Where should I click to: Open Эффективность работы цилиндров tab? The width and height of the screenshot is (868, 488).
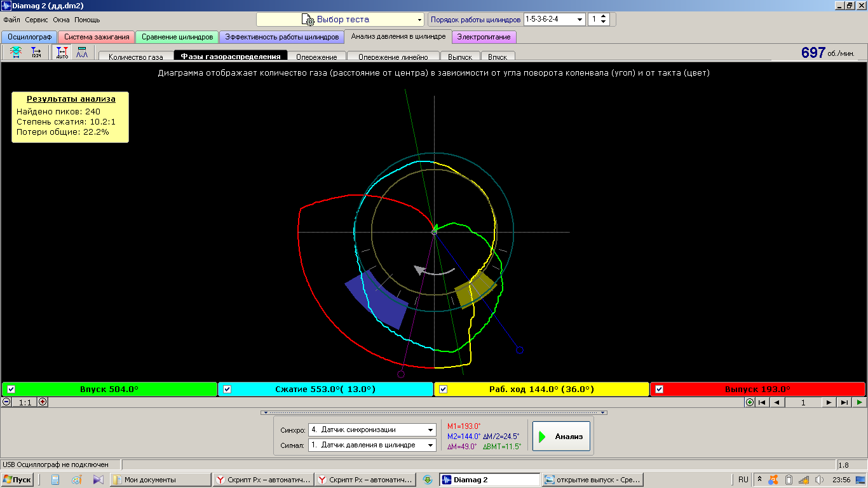point(282,37)
